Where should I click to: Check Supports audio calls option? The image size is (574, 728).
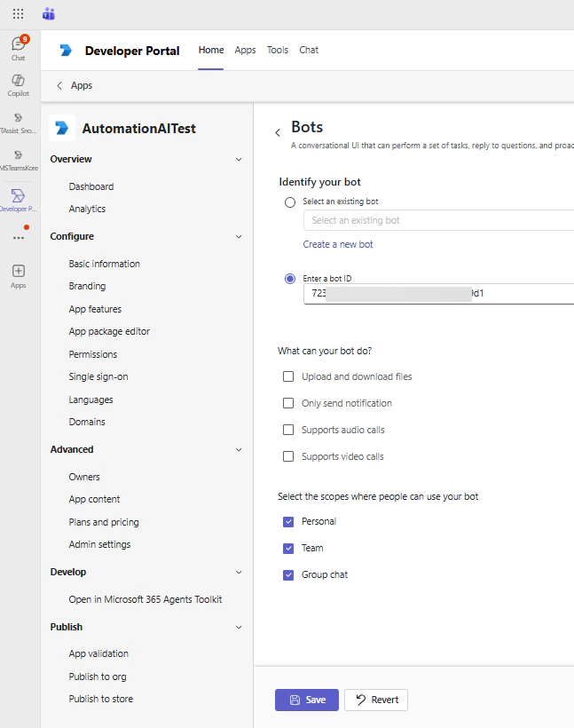pos(288,430)
